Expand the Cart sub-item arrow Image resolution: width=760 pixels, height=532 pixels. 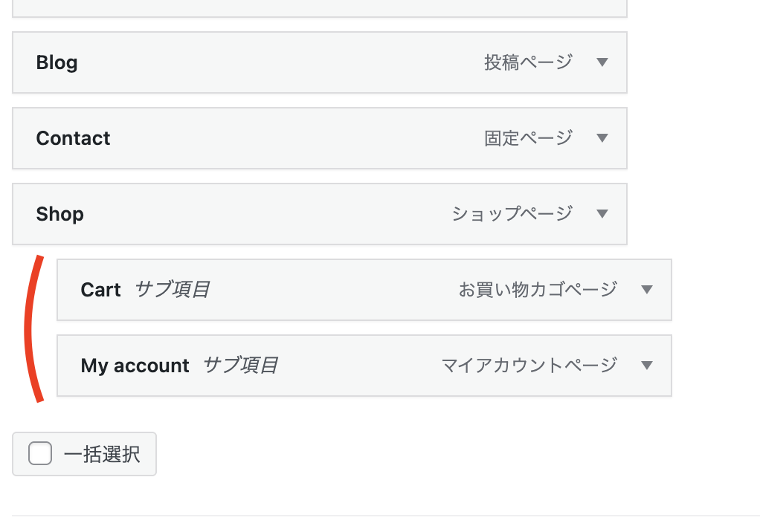[x=647, y=290]
